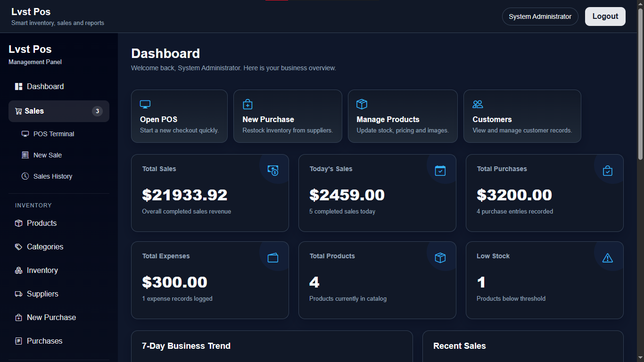Open the New Purchase quick action card
Screen dimensions: 644x362
288,116
